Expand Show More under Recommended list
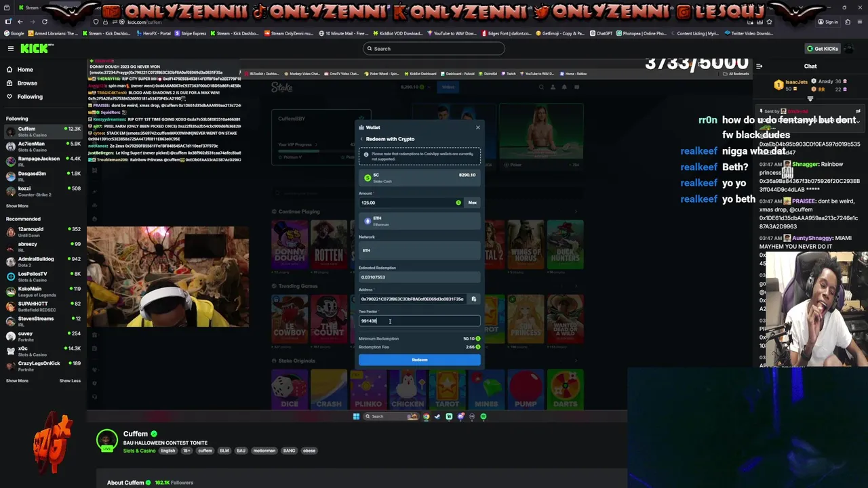Screen dimensions: 868x488 (17, 381)
